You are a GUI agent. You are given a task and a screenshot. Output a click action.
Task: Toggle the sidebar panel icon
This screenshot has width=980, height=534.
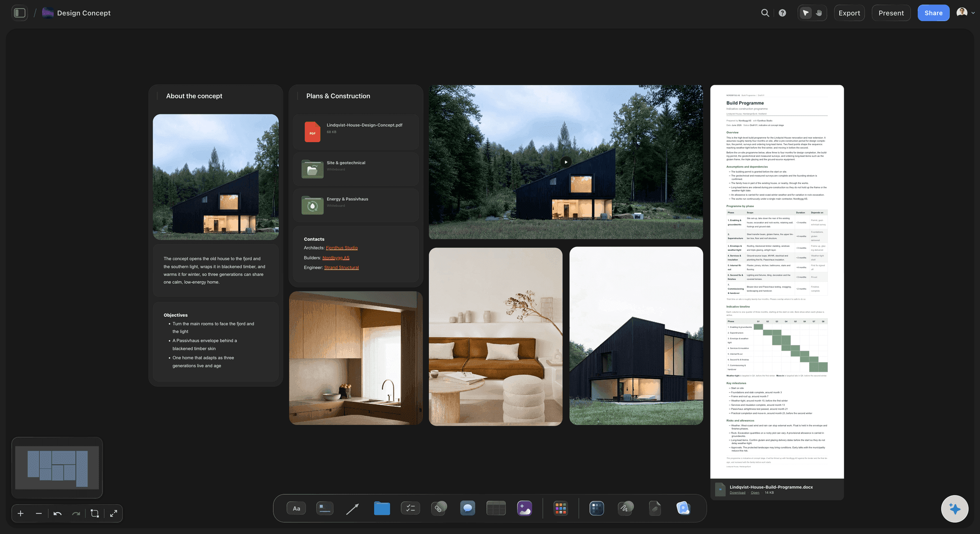20,13
